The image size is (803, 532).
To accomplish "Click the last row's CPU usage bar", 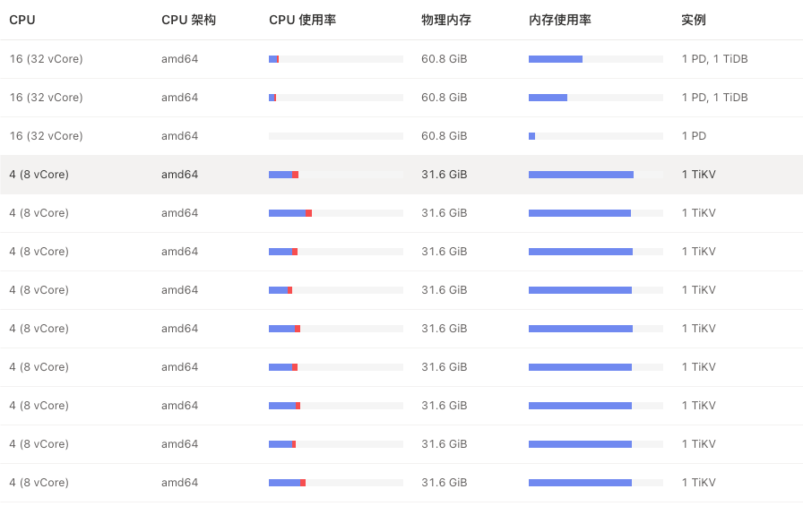I will [335, 483].
